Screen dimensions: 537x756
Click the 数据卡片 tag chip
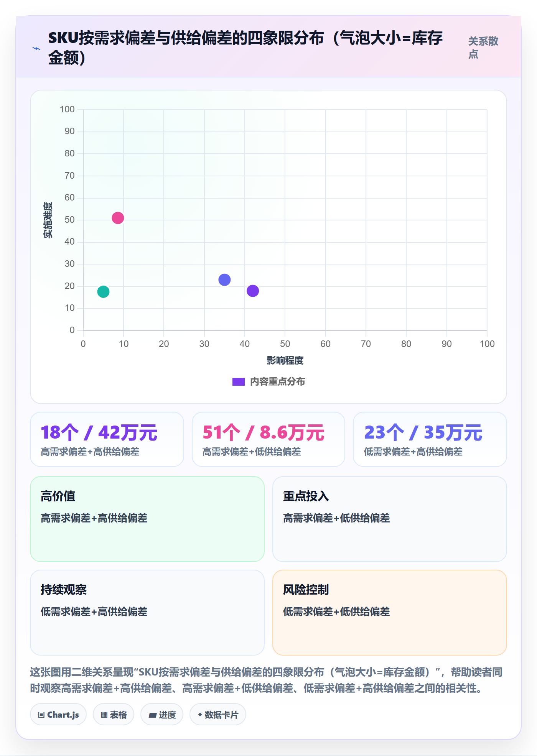tap(218, 715)
